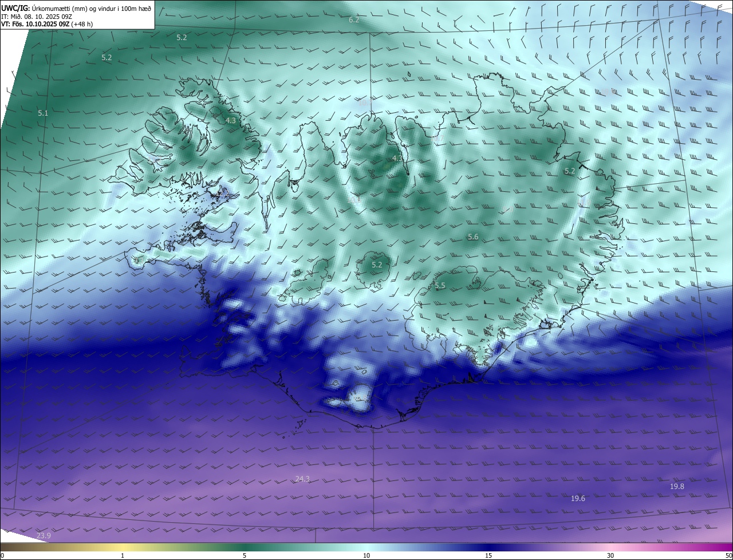The image size is (733, 560).
Task: Select the legend tick label 30
Action: [x=610, y=555]
